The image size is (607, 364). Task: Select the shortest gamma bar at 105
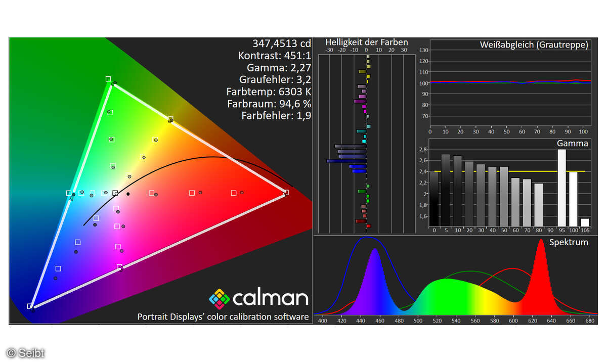pyautogui.click(x=585, y=222)
